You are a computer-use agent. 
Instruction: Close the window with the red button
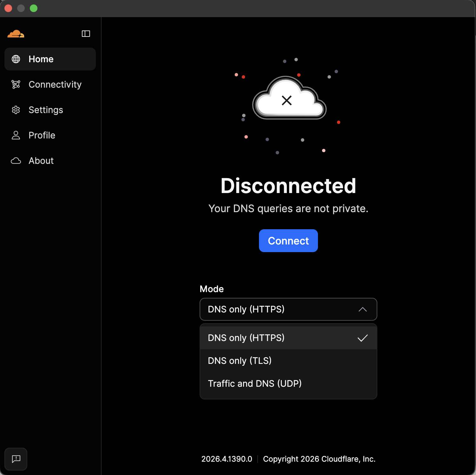(x=8, y=8)
